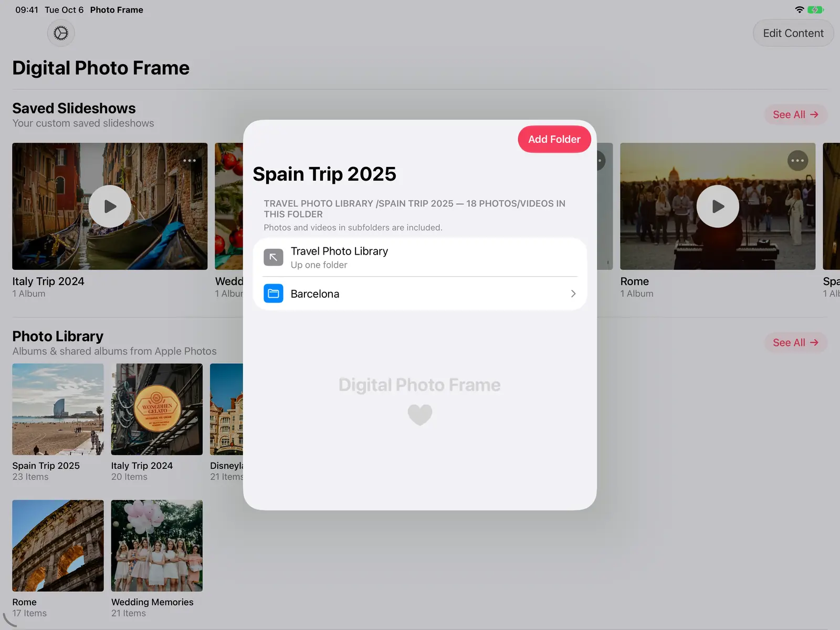Image resolution: width=840 pixels, height=630 pixels.
Task: Open the Rome album thumbnail
Action: pyautogui.click(x=58, y=545)
